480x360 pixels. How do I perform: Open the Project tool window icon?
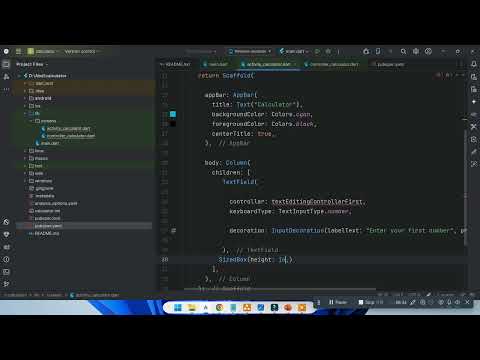(x=6, y=64)
